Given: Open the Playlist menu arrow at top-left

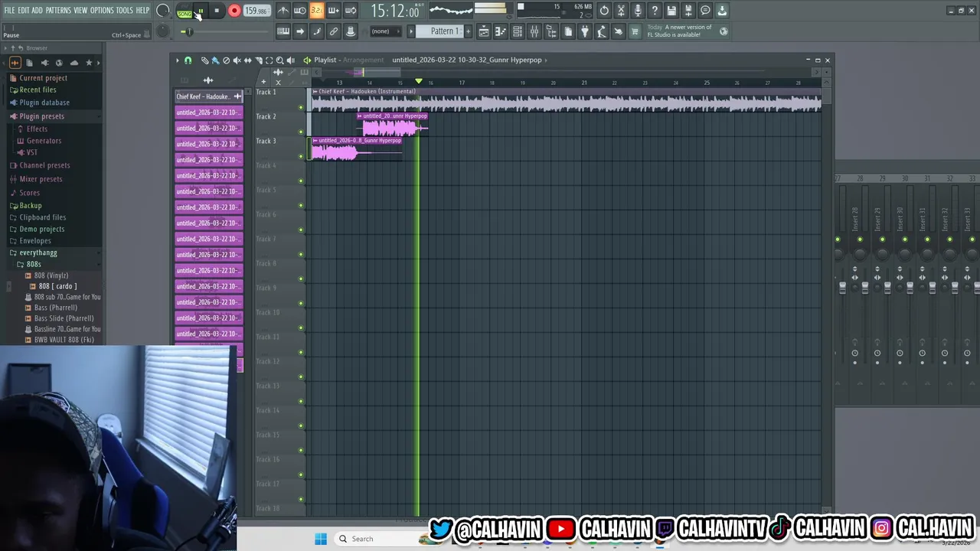Looking at the screenshot, I should [x=178, y=60].
